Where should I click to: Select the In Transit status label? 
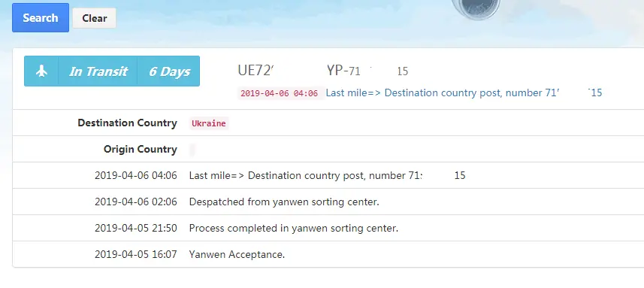point(98,71)
